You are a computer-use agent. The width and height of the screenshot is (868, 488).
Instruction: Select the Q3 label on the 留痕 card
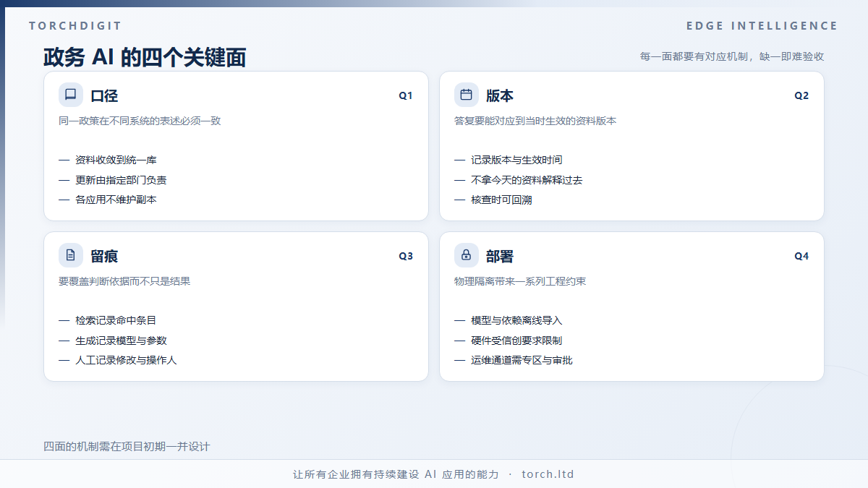coord(406,256)
